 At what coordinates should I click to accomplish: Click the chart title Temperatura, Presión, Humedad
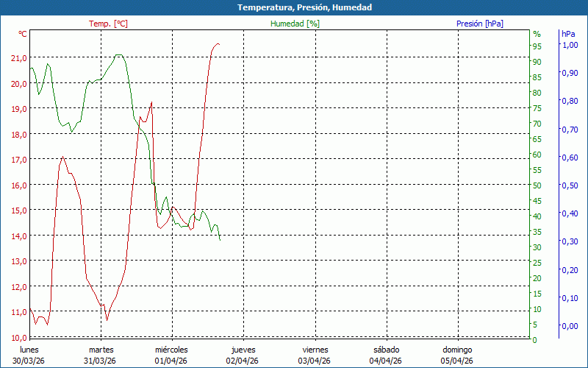pos(304,7)
